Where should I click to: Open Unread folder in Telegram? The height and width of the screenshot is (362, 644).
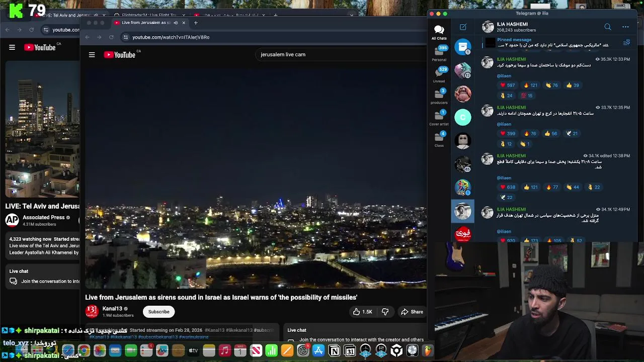(439, 75)
